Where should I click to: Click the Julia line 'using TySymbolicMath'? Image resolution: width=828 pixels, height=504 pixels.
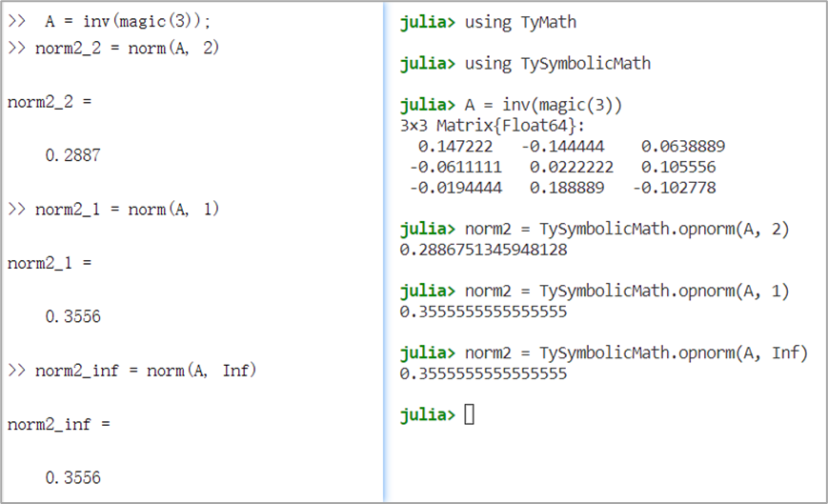coord(557,63)
